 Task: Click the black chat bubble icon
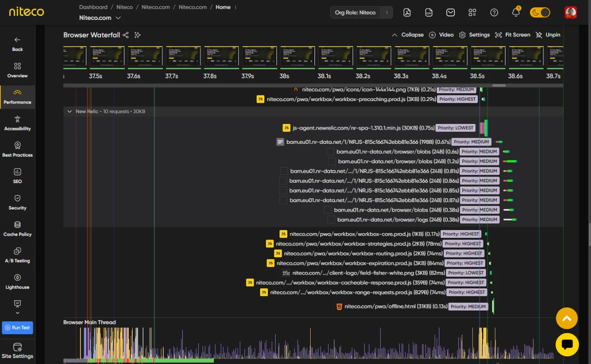pos(567,345)
